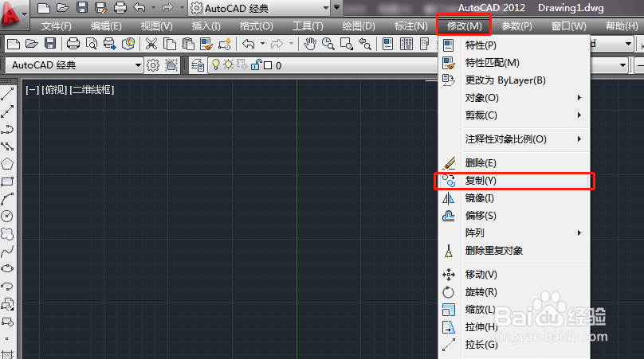Click the Workspace Settings gear icon
The height and width of the screenshot is (359, 644).
[153, 65]
